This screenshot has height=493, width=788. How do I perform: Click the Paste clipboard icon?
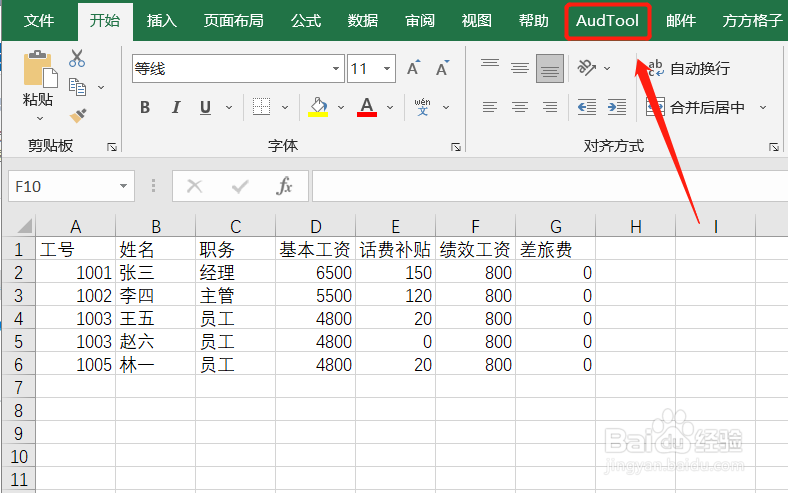(39, 69)
